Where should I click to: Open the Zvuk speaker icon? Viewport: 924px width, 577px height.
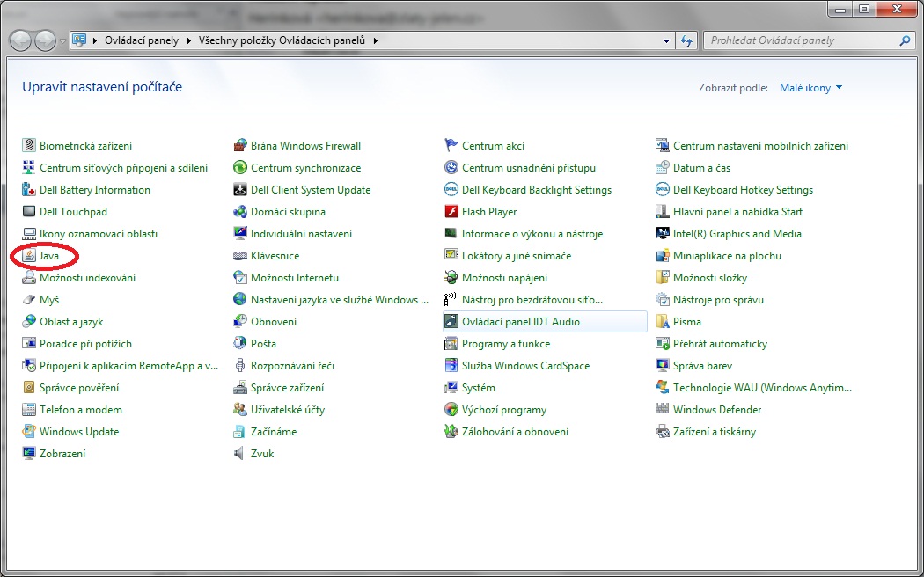(x=240, y=454)
